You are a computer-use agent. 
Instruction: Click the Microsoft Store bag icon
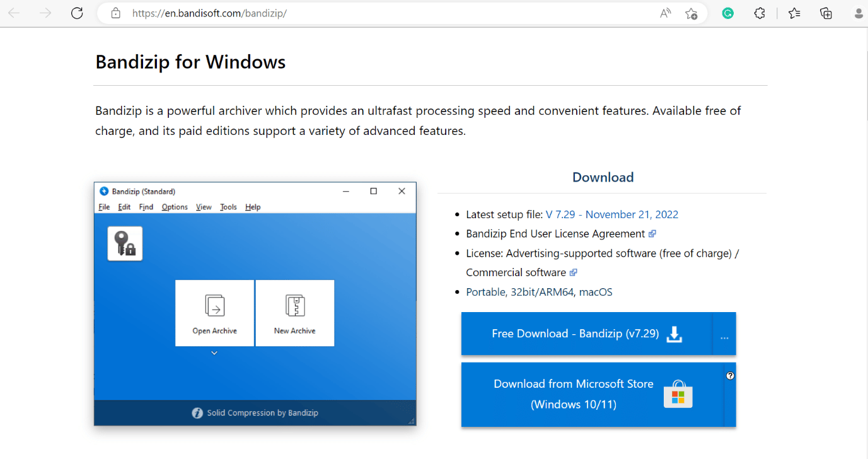(x=678, y=395)
